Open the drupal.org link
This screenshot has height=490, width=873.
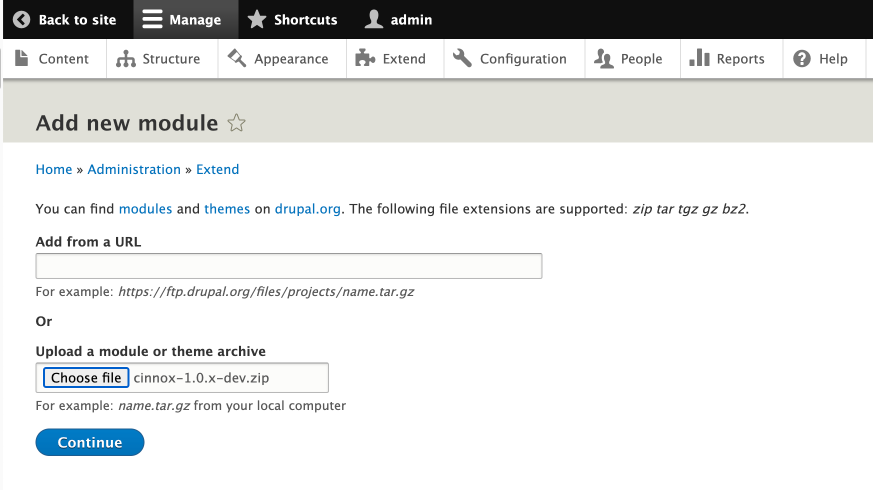[x=308, y=209]
